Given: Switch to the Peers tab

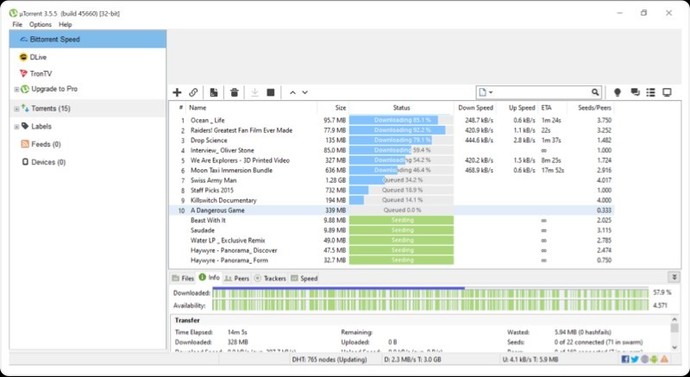Looking at the screenshot, I should (237, 278).
